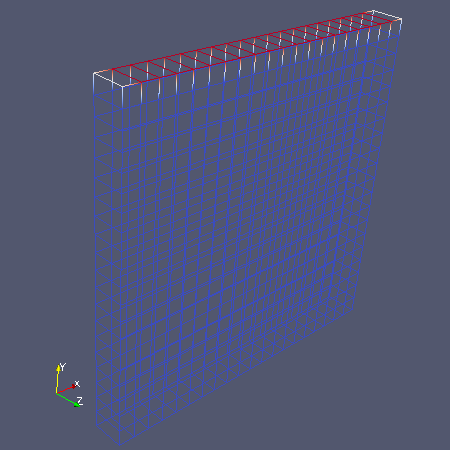Click the Y label on orientation axes
This screenshot has width=450, height=450.
click(x=63, y=367)
